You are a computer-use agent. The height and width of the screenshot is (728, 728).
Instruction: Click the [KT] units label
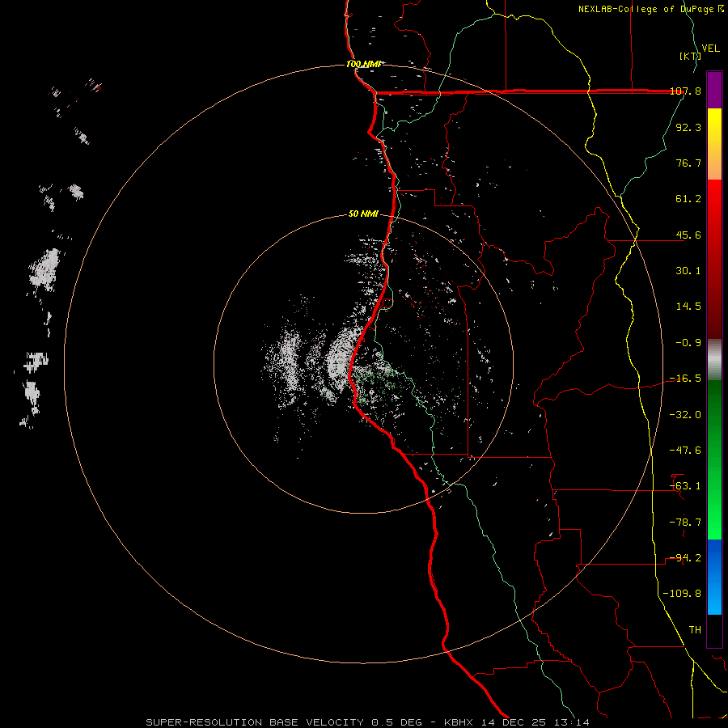pos(690,56)
